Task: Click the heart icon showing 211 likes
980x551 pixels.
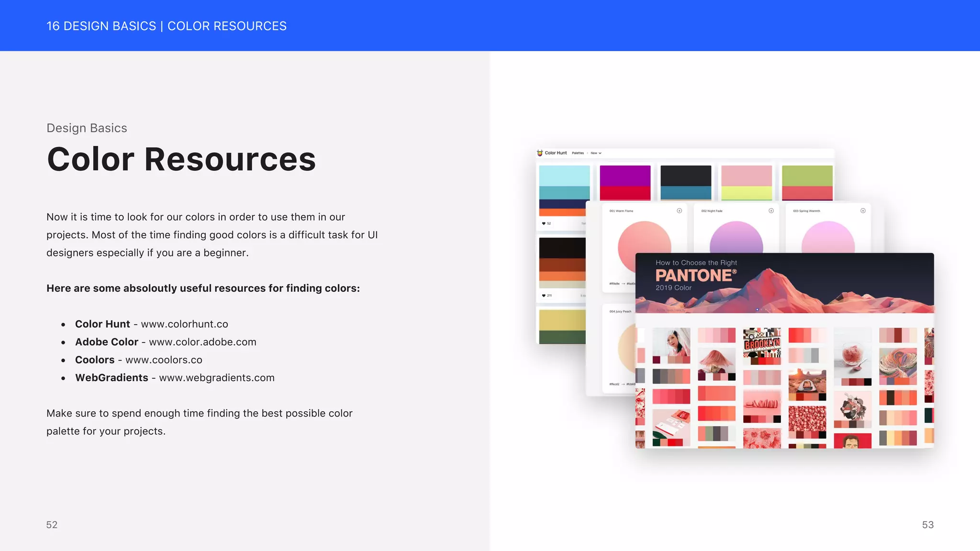Action: tap(544, 296)
